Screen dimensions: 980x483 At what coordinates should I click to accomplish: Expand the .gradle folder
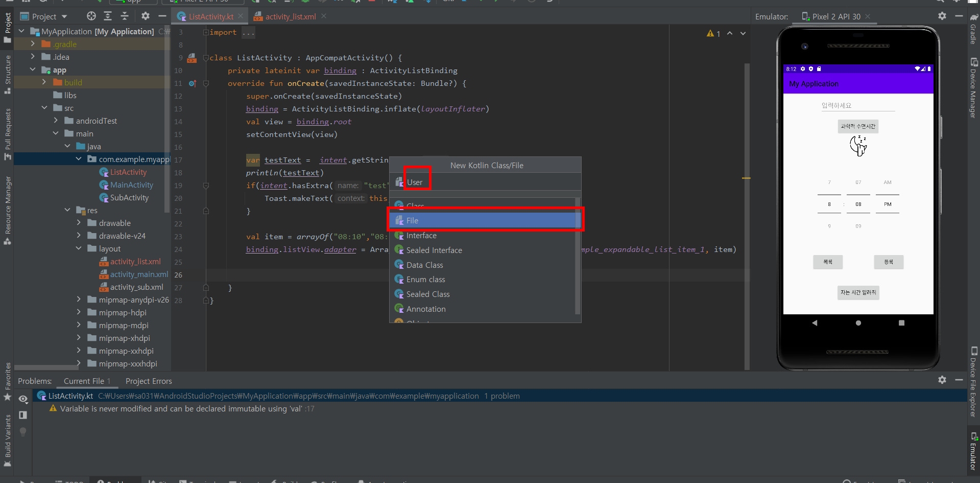click(x=33, y=44)
